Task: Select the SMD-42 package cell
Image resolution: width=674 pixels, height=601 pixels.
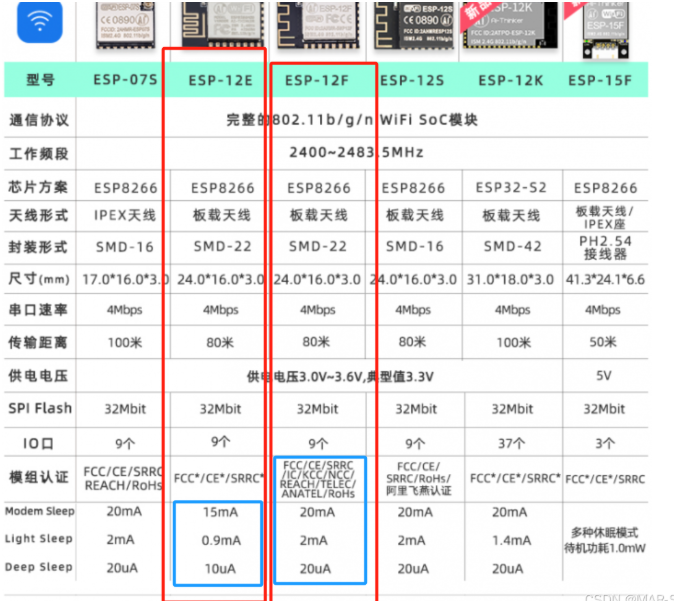Action: tap(512, 246)
